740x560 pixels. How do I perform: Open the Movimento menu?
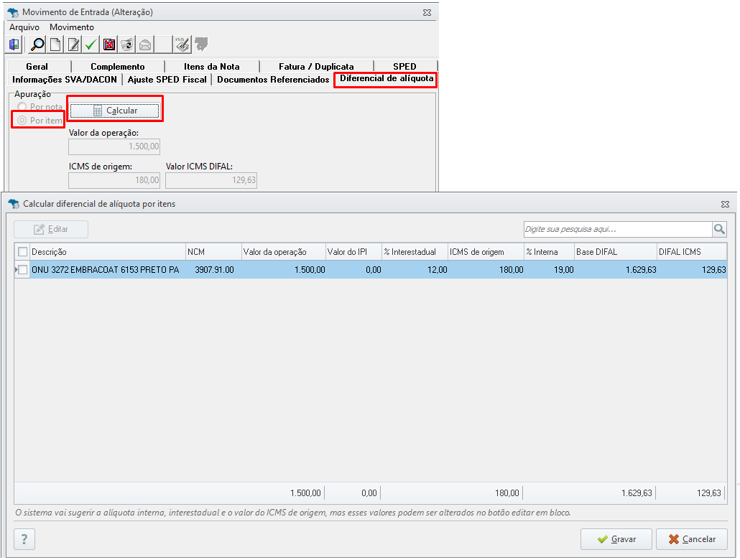click(x=72, y=27)
